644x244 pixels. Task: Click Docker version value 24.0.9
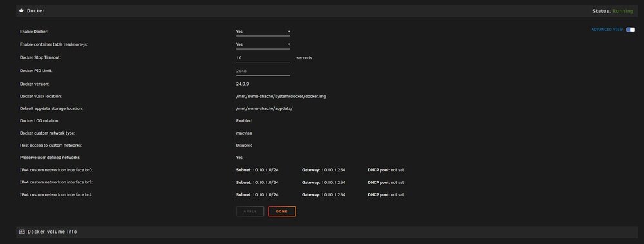(x=242, y=84)
